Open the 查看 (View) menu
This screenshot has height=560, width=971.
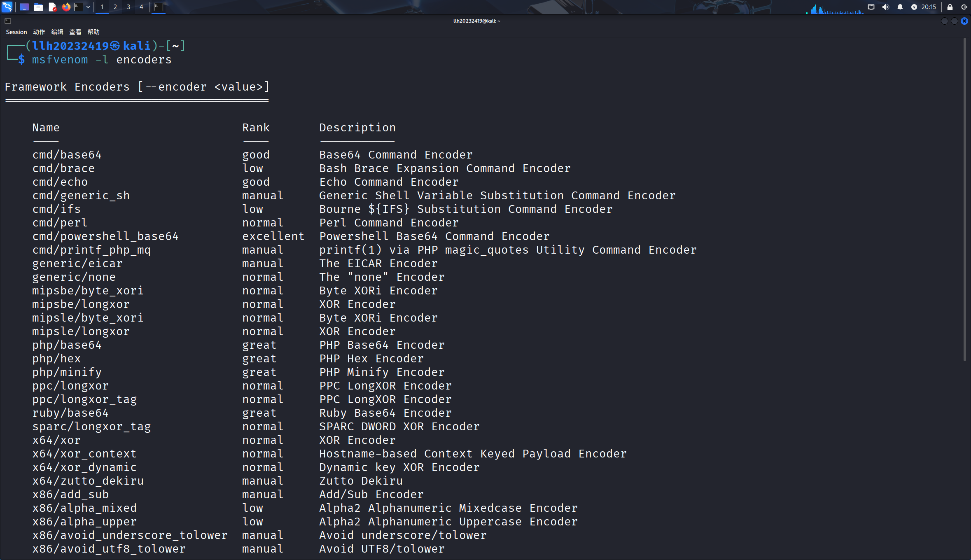tap(75, 32)
